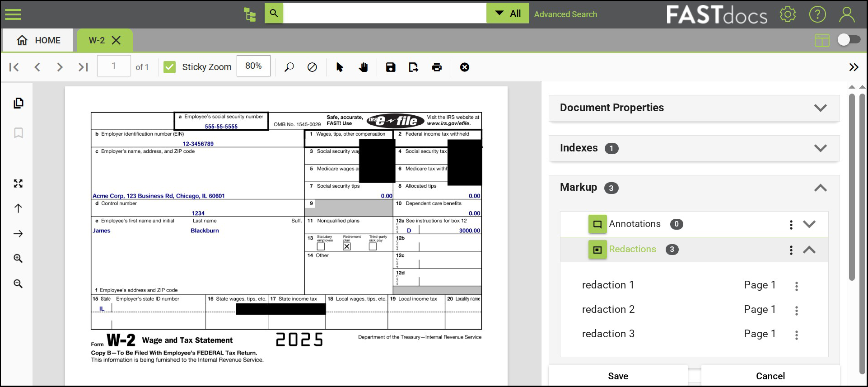Expand the Indexes section
The image size is (868, 387).
tap(820, 148)
